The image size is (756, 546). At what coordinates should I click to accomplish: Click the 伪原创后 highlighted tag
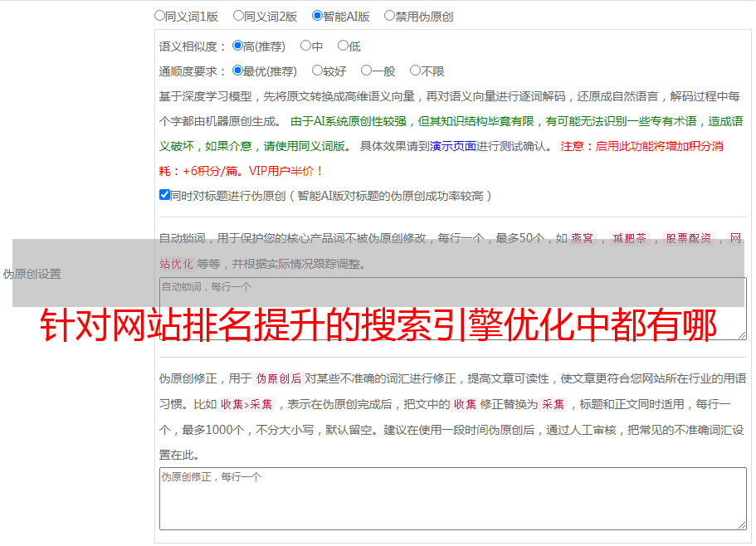tap(279, 378)
